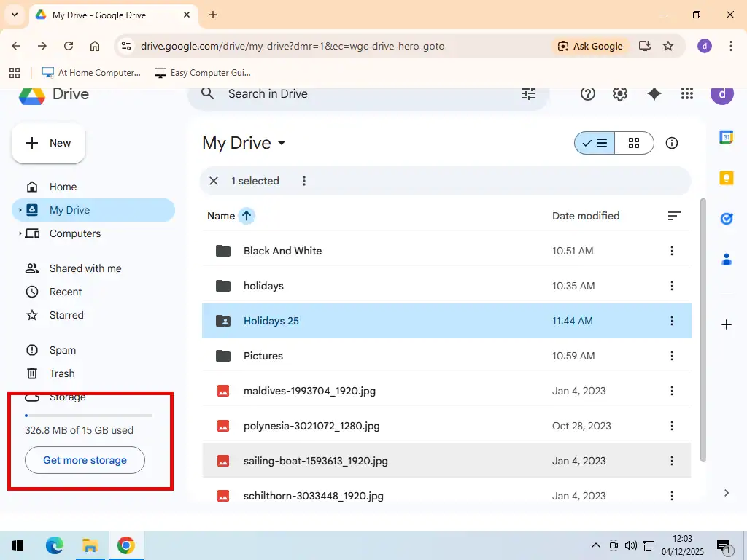Click the New button
This screenshot has height=560, width=747.
click(x=48, y=143)
